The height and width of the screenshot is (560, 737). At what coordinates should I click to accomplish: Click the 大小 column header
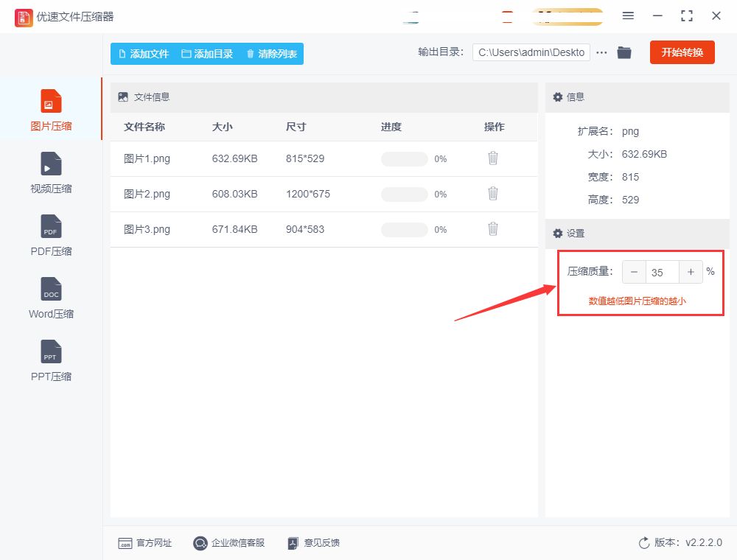click(x=223, y=127)
